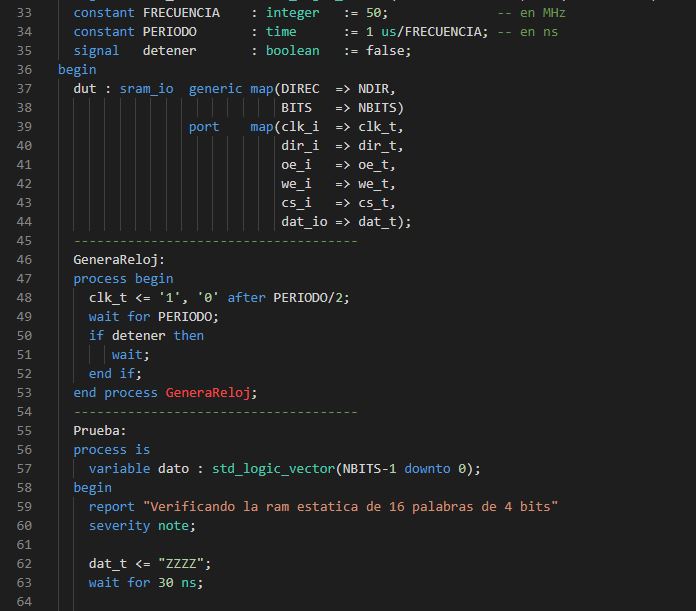Click 'we_t' signal in port map
Screen dimensions: 696x611
[x=377, y=184]
